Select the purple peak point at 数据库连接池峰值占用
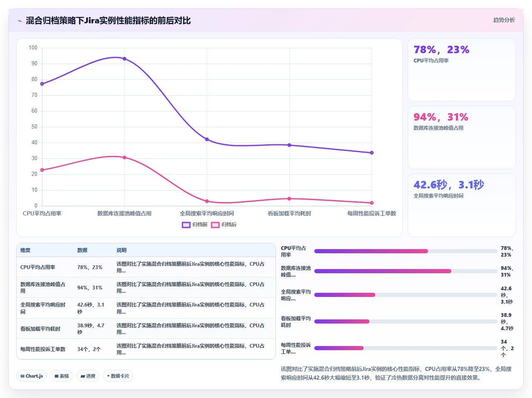532x398 pixels. 124,59
